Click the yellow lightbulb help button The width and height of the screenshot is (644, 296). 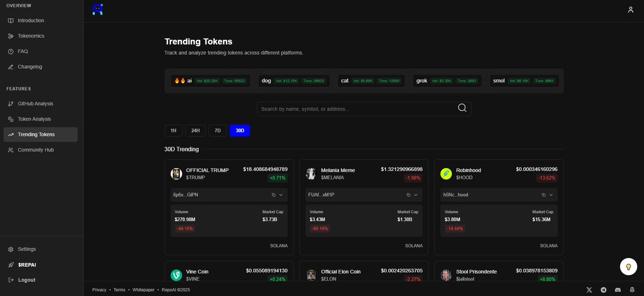coord(628,267)
